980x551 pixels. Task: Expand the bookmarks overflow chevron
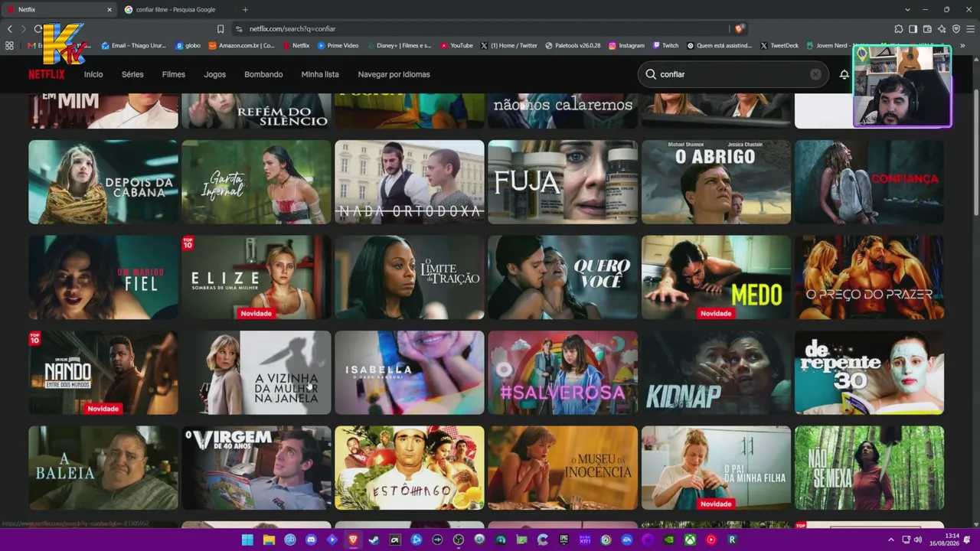tap(962, 46)
